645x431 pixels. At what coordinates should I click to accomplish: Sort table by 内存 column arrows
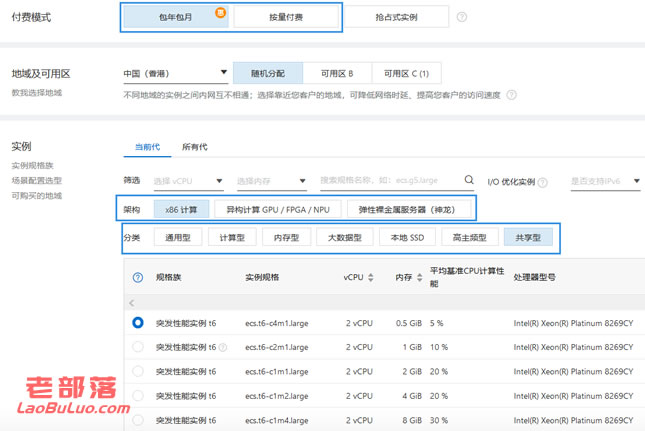(x=420, y=277)
